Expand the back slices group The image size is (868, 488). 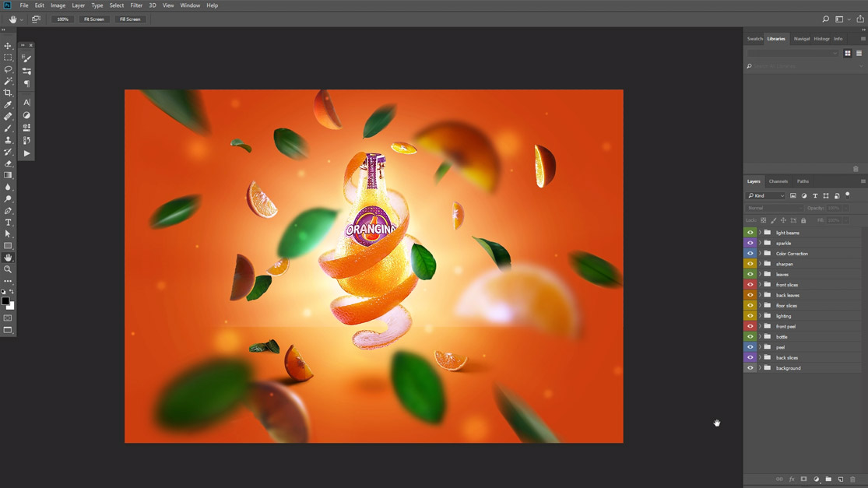tap(760, 357)
